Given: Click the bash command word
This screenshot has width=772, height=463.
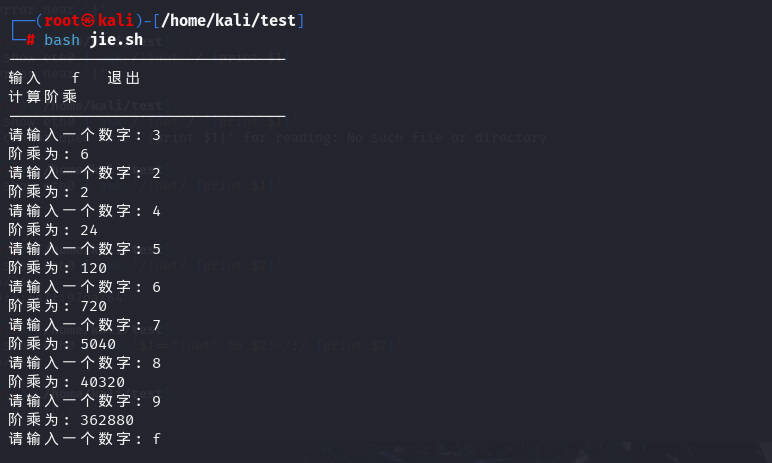Looking at the screenshot, I should 62,39.
